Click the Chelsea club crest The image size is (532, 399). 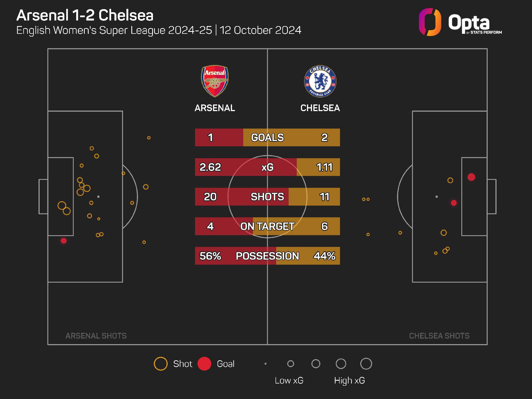pos(320,81)
